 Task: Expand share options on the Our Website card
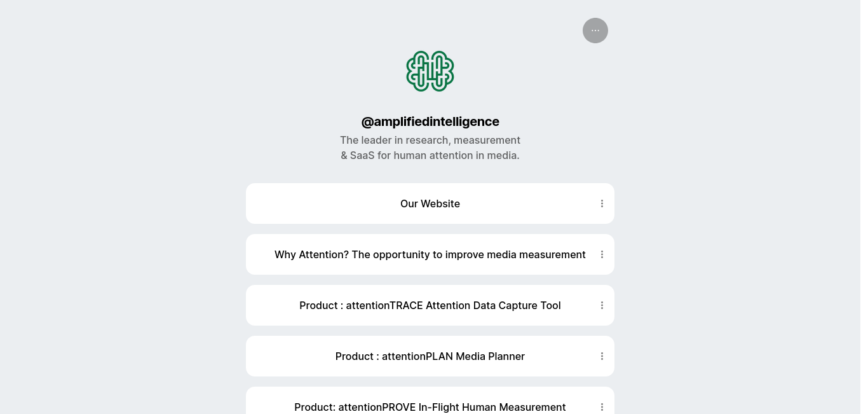tap(602, 204)
